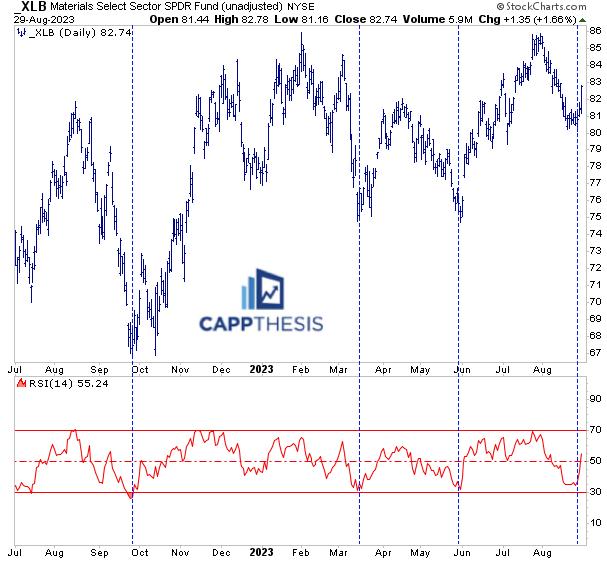Click the red RSI 70 overbought line
The width and height of the screenshot is (607, 561).
[300, 430]
